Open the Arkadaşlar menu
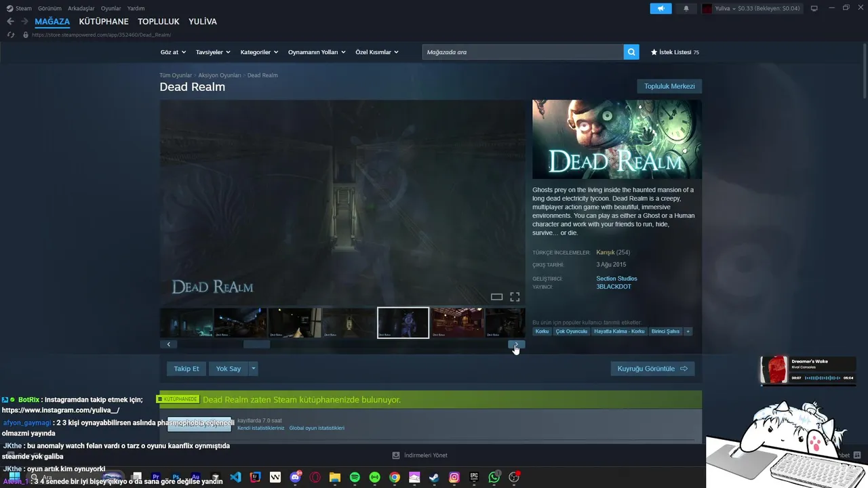 [x=81, y=8]
